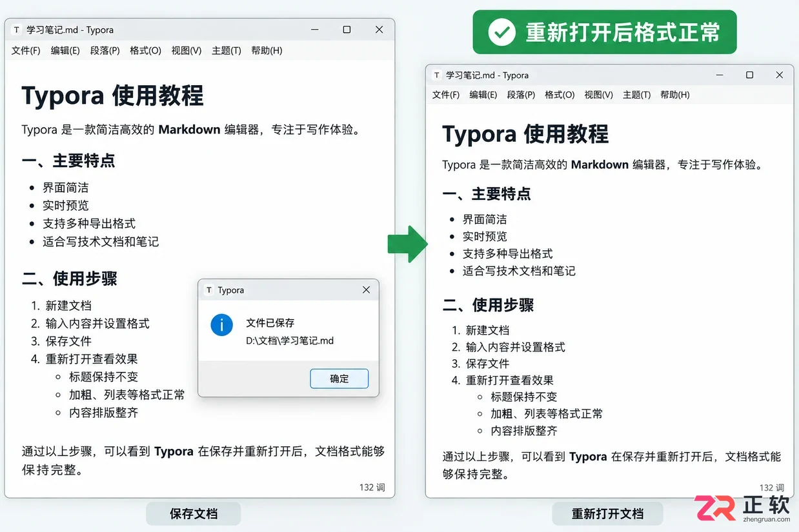Image resolution: width=799 pixels, height=532 pixels.
Task: Open 视图(V) menu in left Typora window
Action: tap(187, 50)
